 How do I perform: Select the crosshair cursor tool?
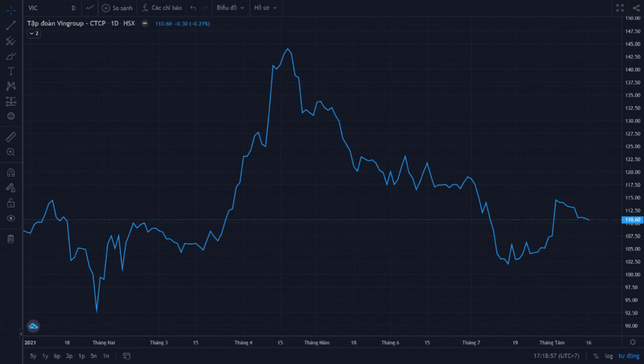[11, 10]
